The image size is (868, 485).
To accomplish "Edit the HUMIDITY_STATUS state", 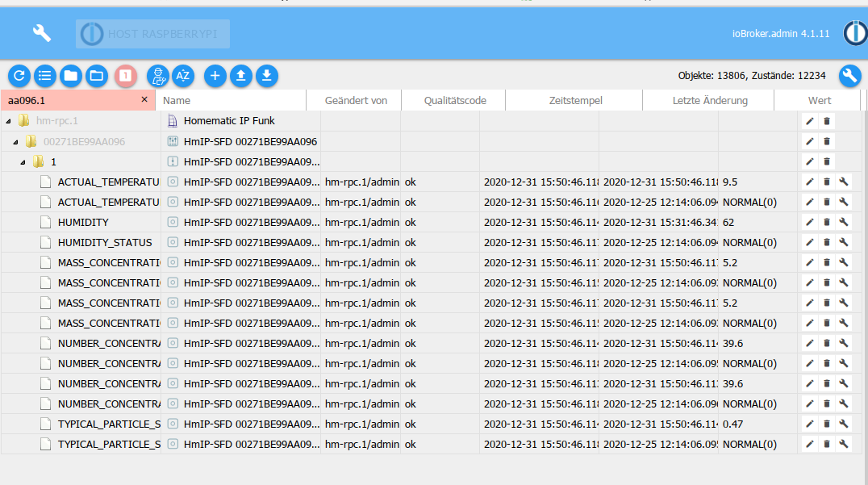I will pos(810,242).
